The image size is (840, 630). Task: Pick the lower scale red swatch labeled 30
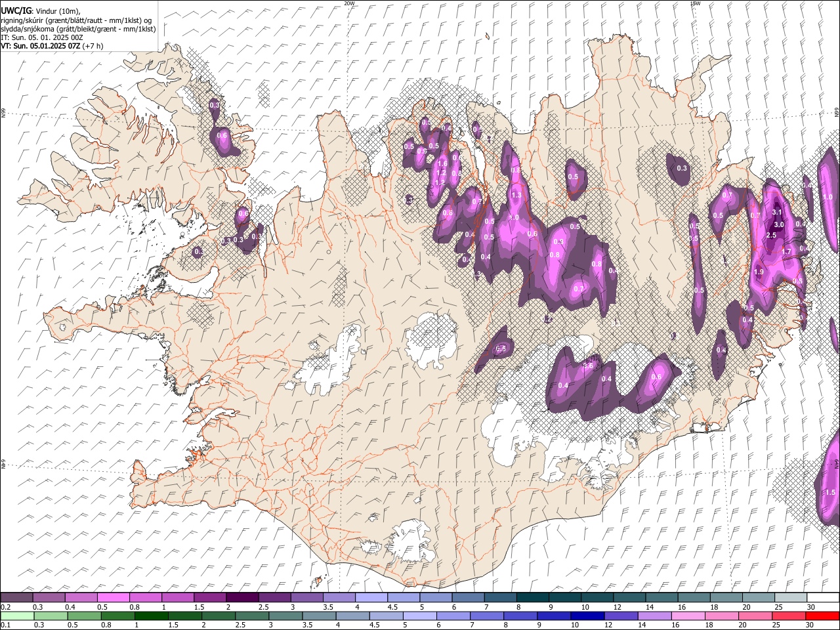pos(823,616)
